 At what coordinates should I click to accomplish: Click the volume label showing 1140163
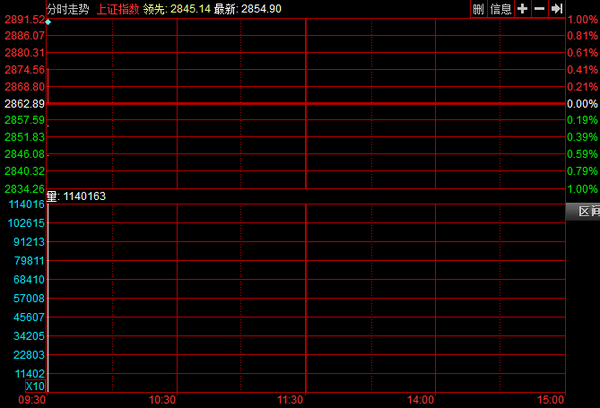pos(76,196)
